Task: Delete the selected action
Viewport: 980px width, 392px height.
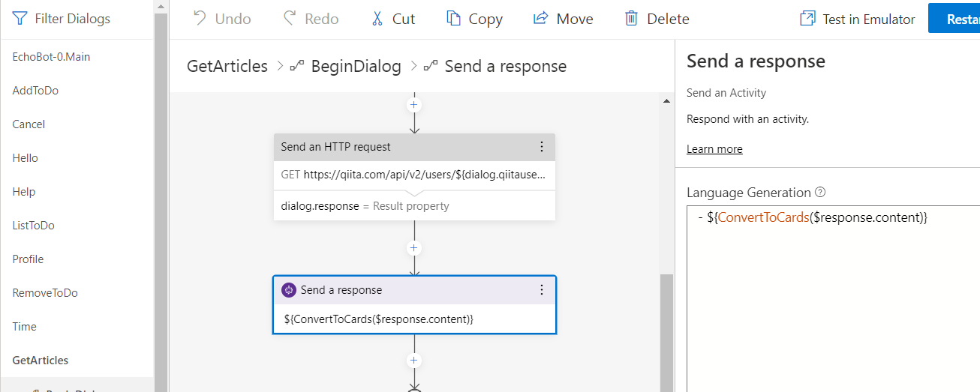Action: (x=657, y=19)
